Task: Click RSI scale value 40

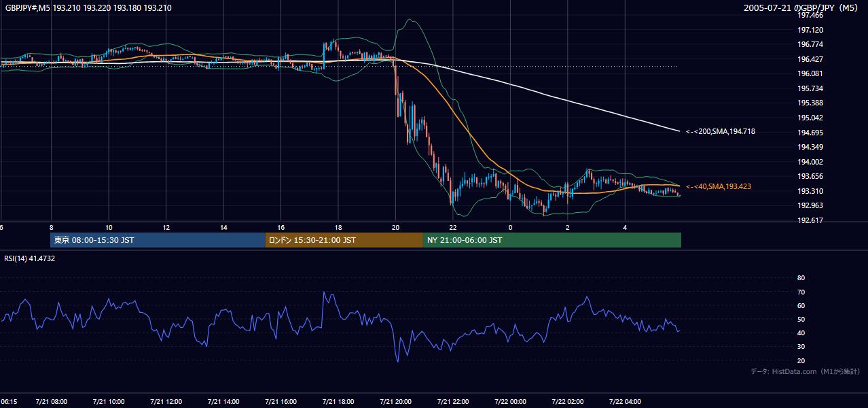Action: [801, 333]
